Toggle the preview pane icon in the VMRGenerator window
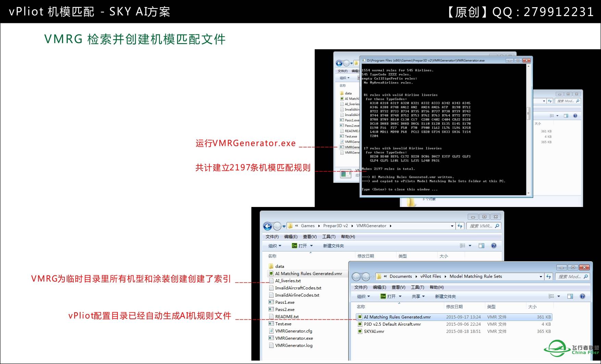Screen dimensions: 601x364 481,246
